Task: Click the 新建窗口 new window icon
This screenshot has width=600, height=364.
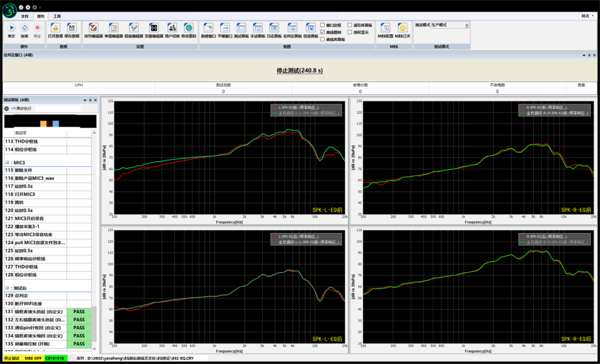Action: pyautogui.click(x=208, y=28)
